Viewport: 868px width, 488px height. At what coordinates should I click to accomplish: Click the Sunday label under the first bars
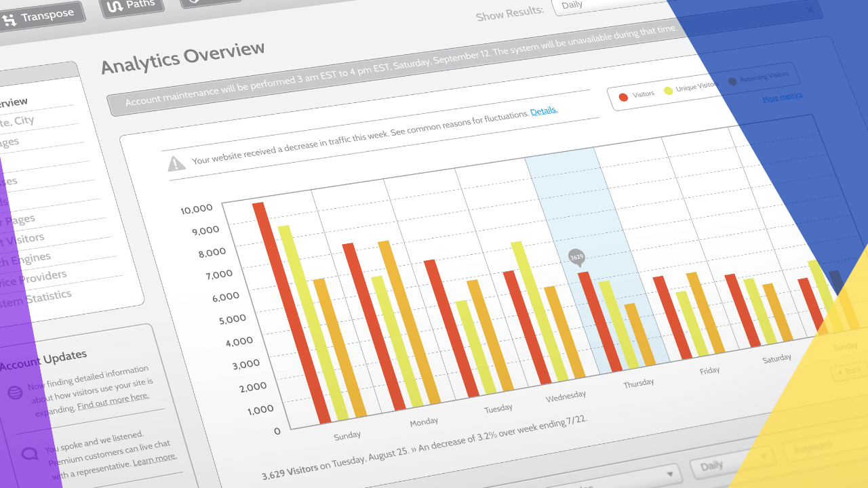347,435
